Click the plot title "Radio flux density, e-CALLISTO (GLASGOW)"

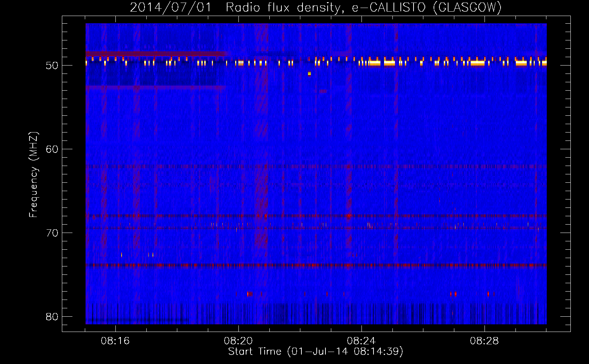[x=364, y=7]
